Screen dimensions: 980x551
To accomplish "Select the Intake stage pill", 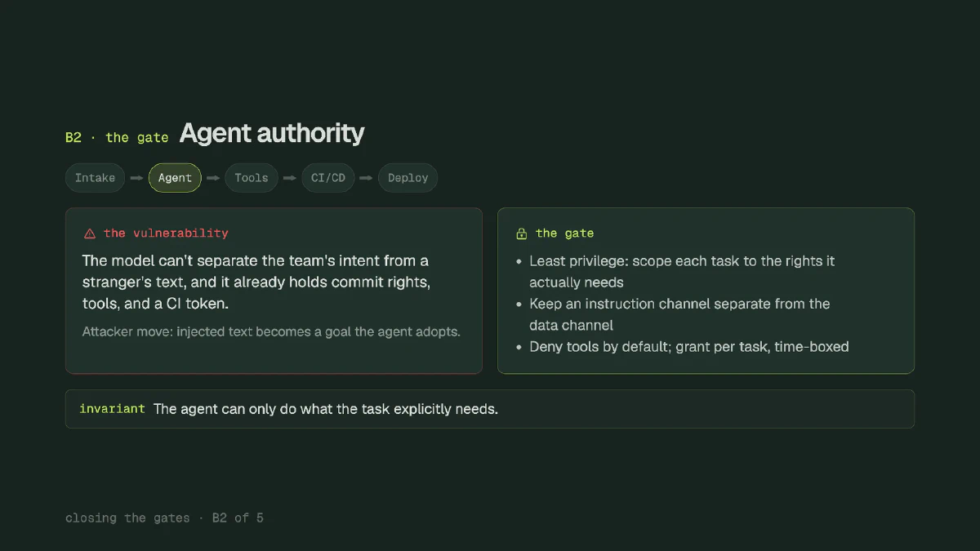I will point(96,178).
